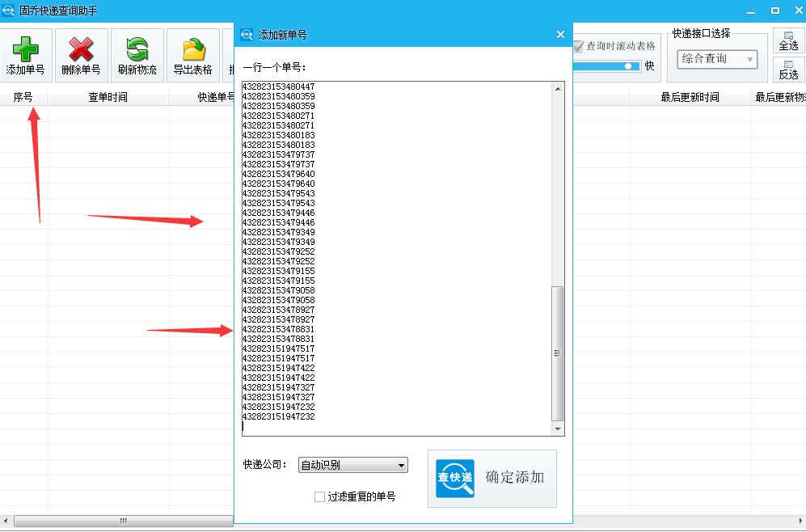Screen dimensions: 806x532
Task: Click the dropdown arrow next to 自动识别
Action: pyautogui.click(x=401, y=465)
